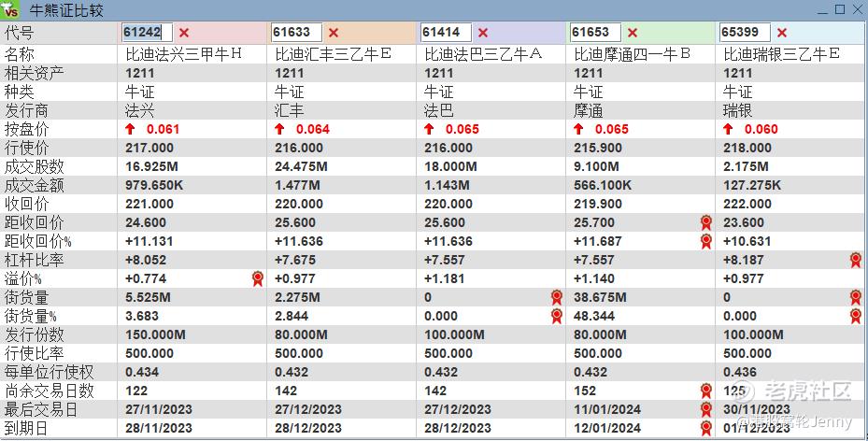Image resolution: width=868 pixels, height=441 pixels.
Task: Click issuer name 摩通
Action: point(589,110)
